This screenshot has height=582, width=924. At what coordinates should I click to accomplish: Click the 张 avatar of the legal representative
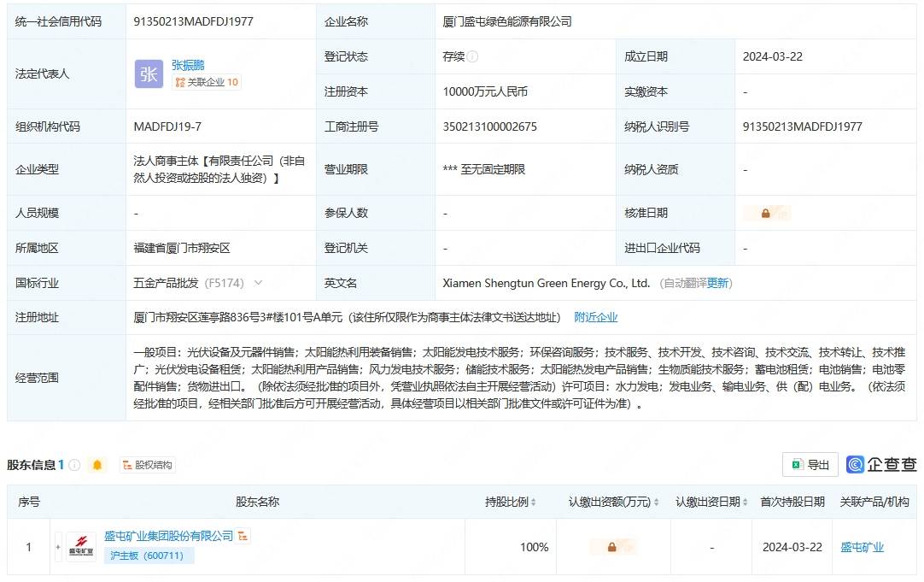point(149,74)
